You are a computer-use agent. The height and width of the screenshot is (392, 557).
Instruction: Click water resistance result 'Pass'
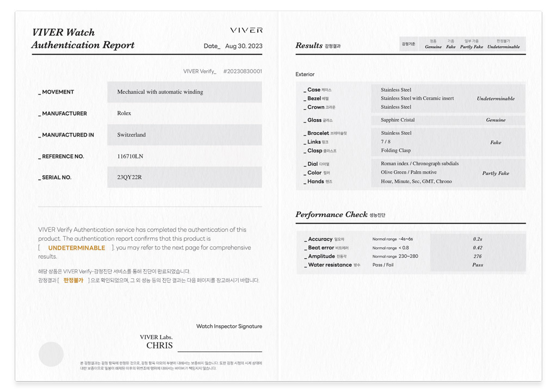click(x=478, y=265)
